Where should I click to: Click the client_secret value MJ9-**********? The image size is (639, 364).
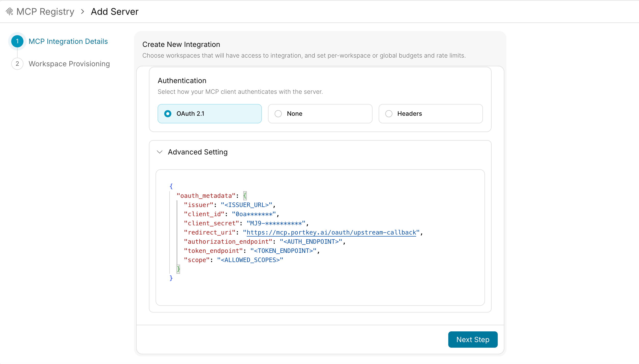276,223
